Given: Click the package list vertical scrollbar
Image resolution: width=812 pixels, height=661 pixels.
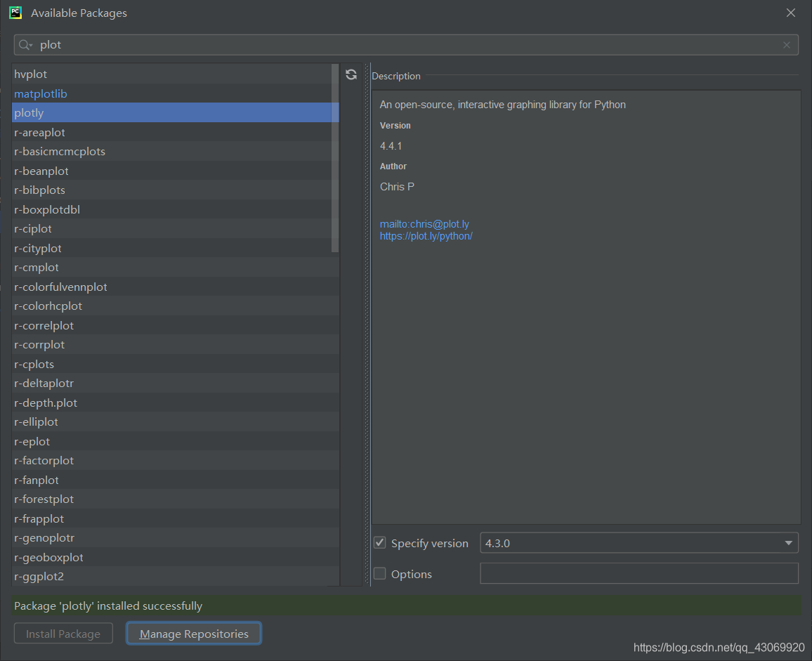Looking at the screenshot, I should click(x=335, y=158).
